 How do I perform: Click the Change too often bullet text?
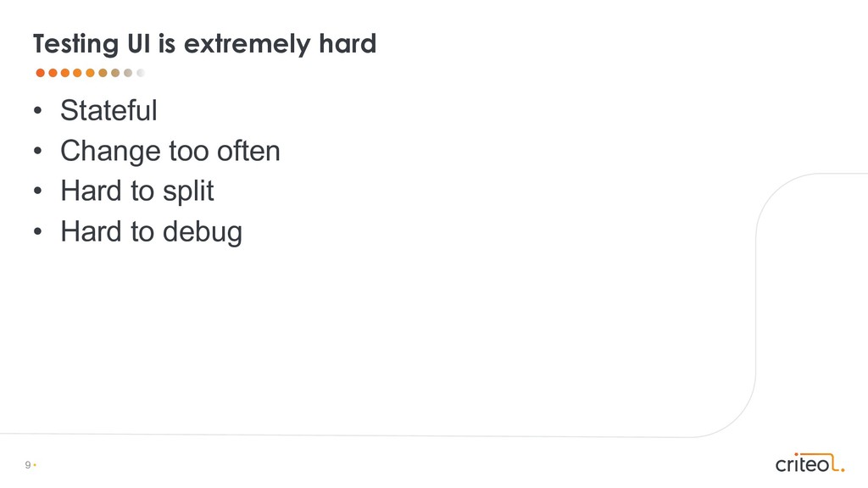pos(170,151)
